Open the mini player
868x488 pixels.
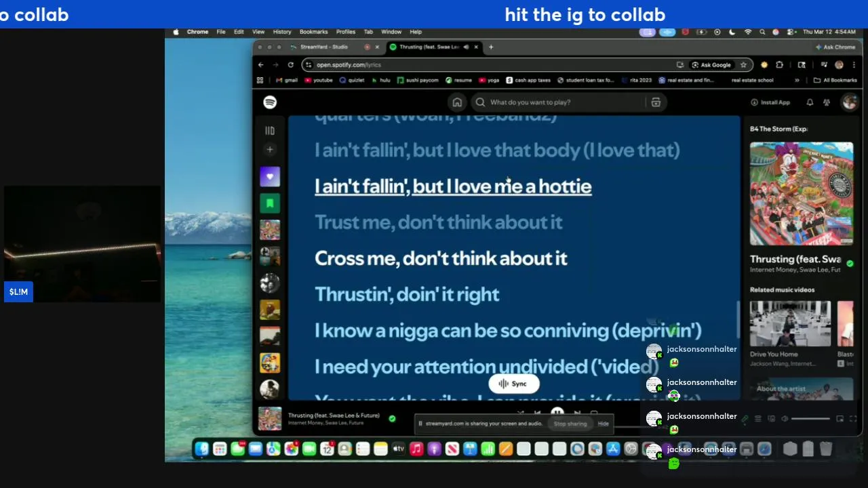[840, 419]
